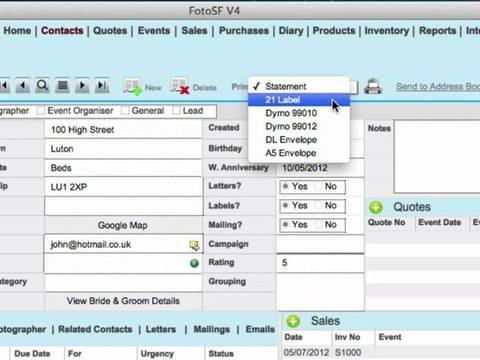
Task: Open the Purchases section
Action: coord(244,31)
